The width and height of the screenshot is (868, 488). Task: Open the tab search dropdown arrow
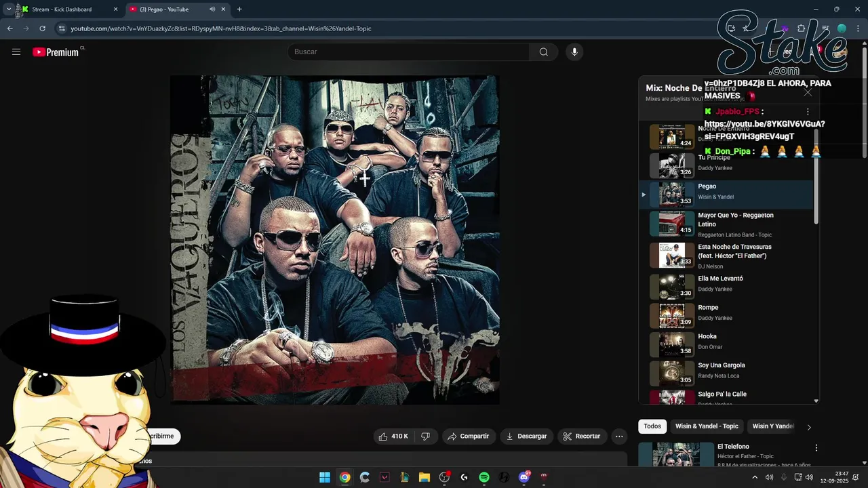click(x=9, y=9)
